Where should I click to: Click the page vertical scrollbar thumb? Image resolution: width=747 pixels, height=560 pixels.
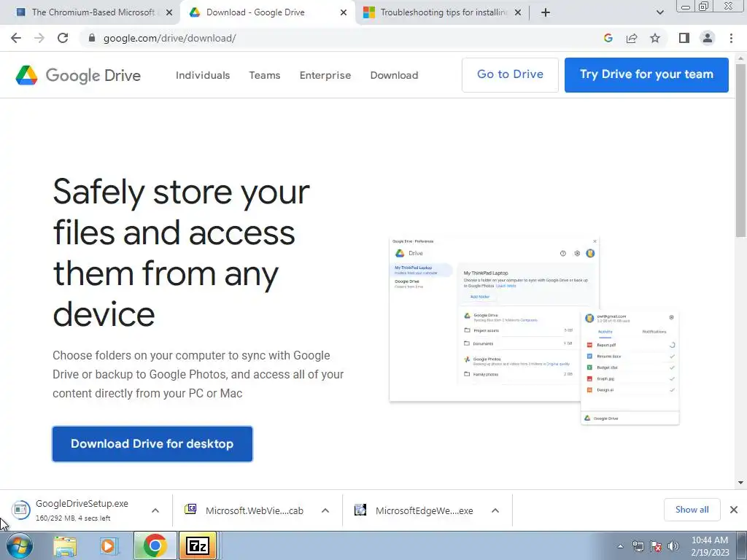[740, 150]
